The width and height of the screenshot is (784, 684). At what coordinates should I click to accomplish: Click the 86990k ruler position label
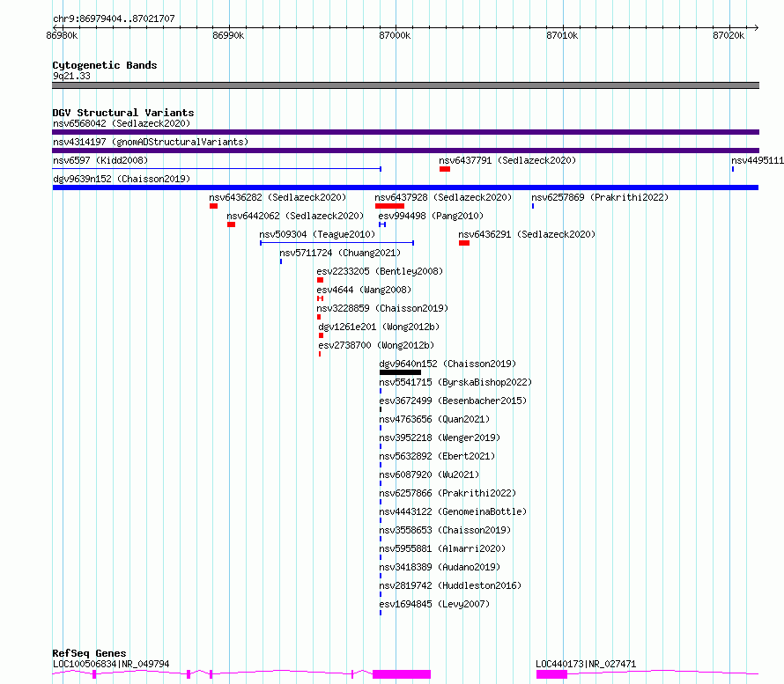228,35
